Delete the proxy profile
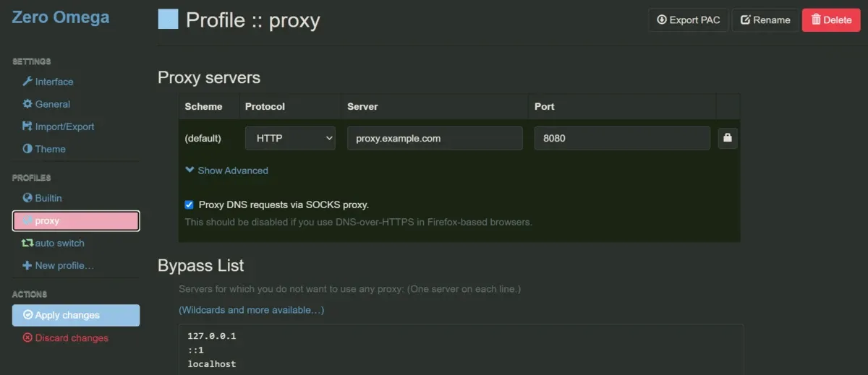The height and width of the screenshot is (375, 868). point(831,20)
